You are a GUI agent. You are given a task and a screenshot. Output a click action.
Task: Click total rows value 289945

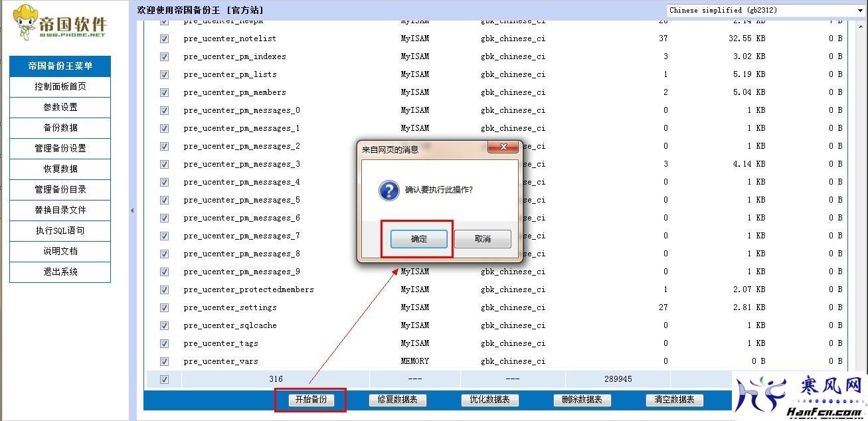618,380
